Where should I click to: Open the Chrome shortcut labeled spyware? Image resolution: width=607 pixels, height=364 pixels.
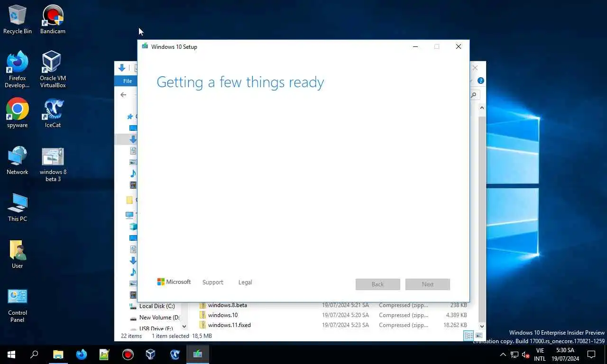[x=18, y=113]
